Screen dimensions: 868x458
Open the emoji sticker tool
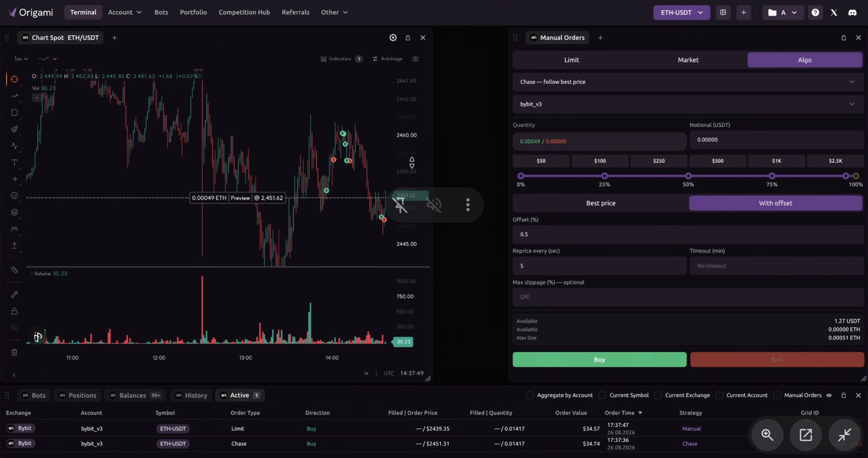point(14,195)
